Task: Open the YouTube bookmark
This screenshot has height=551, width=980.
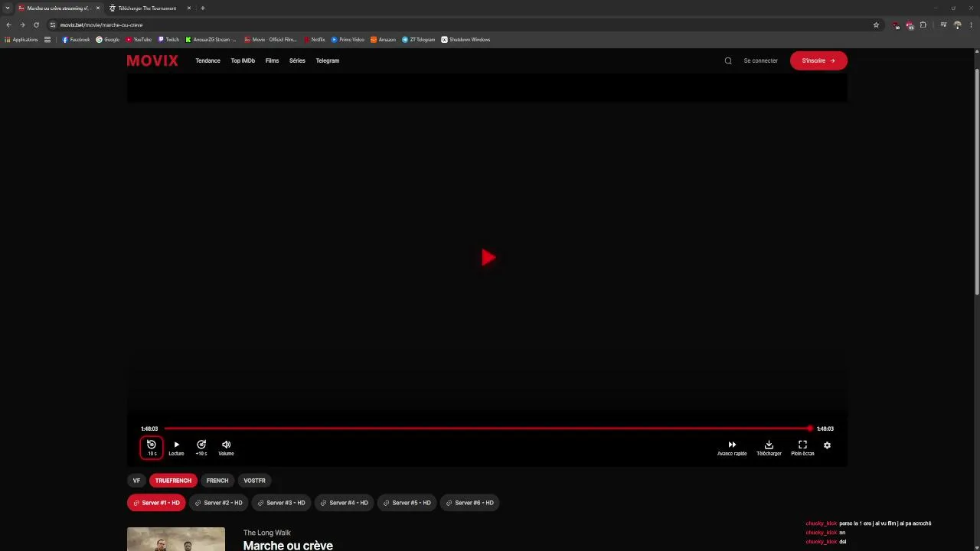Action: click(x=139, y=40)
